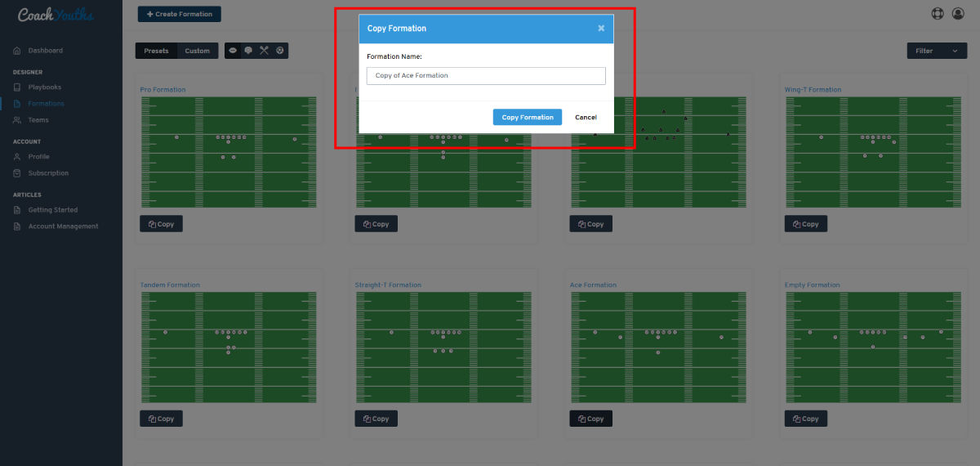Close the Copy Formation dialog
Screen dimensions: 980x466
click(x=601, y=29)
